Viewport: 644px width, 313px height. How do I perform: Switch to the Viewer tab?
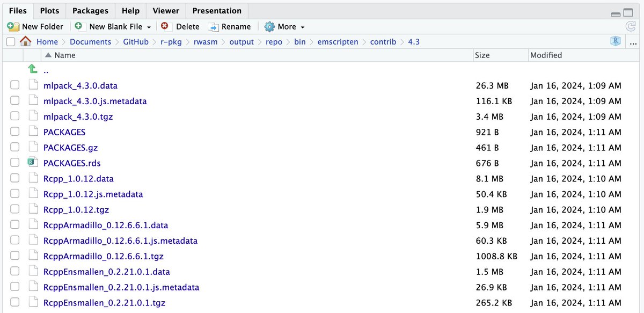[x=166, y=11]
